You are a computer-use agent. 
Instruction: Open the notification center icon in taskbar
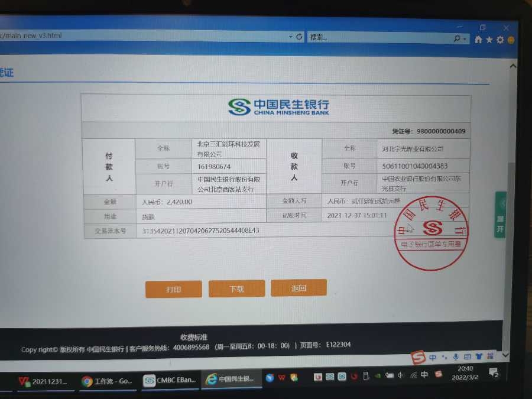click(x=494, y=373)
